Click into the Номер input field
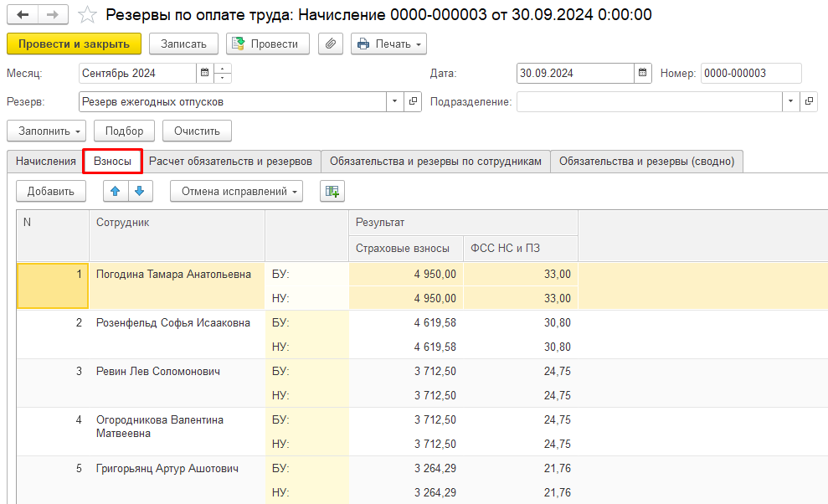 pos(750,73)
